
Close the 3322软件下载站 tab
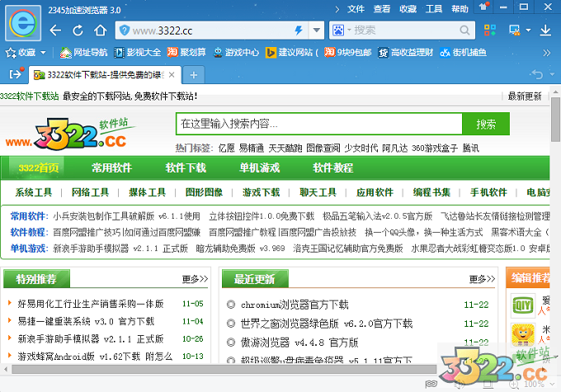point(172,75)
